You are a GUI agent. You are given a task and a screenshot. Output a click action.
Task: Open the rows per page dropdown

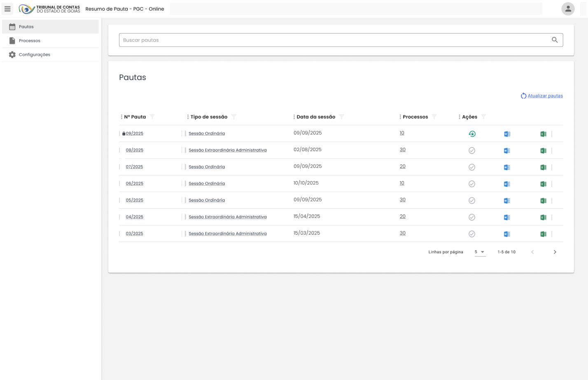(480, 252)
